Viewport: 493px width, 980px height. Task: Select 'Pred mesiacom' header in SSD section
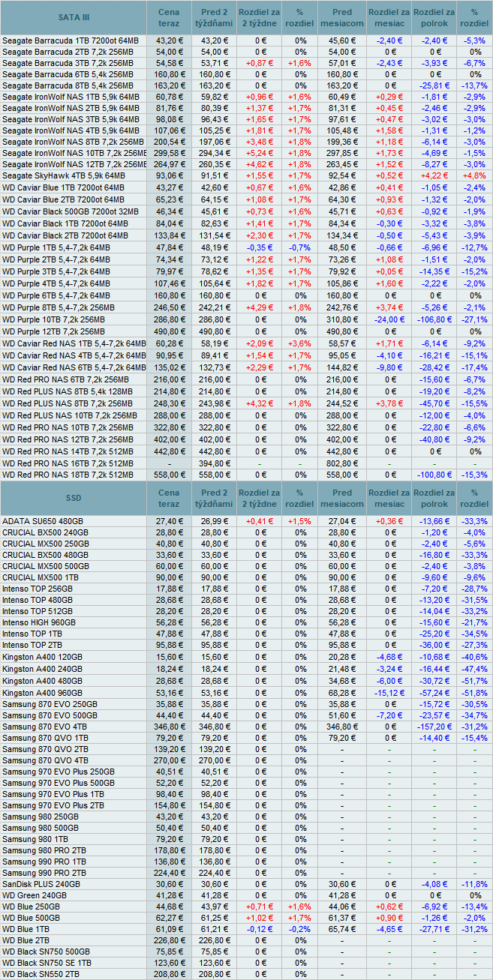coord(341,498)
